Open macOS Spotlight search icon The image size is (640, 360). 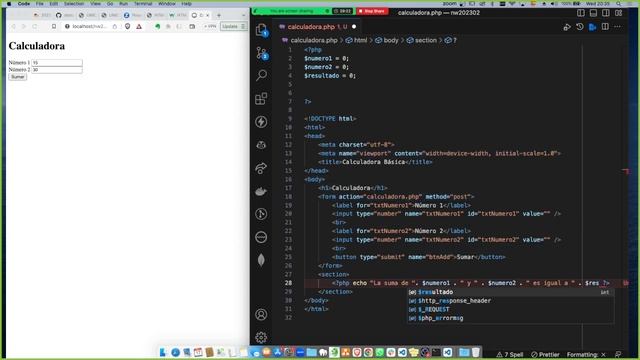619,3
